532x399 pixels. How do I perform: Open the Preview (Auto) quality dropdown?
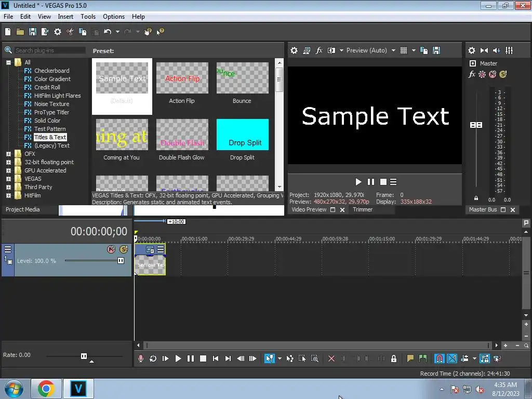(393, 50)
